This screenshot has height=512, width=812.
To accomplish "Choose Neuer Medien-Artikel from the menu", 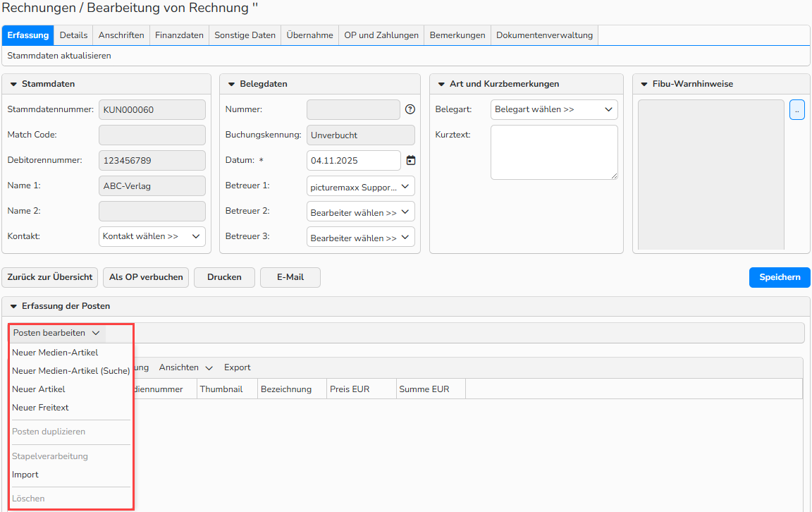I will pos(55,353).
